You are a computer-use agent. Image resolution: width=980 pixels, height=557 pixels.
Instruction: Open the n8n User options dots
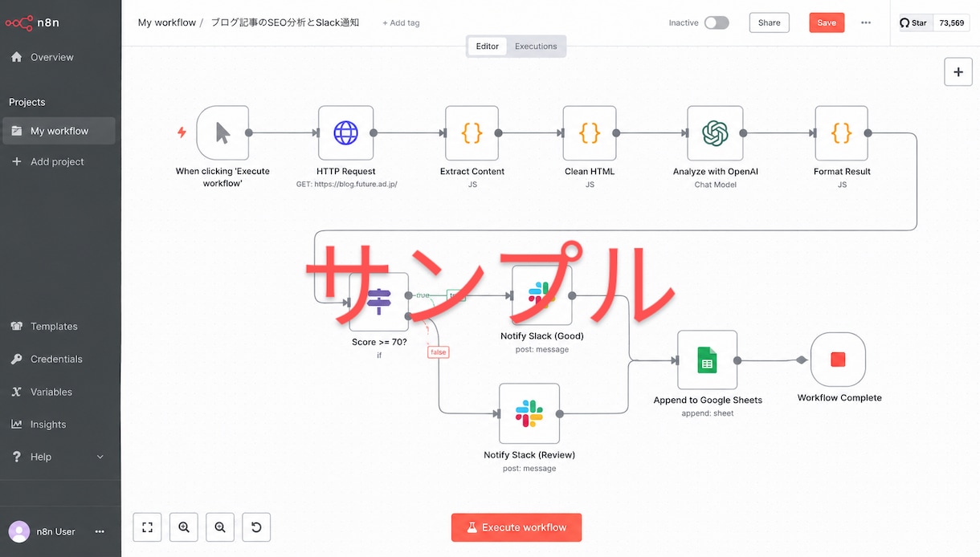tap(100, 531)
